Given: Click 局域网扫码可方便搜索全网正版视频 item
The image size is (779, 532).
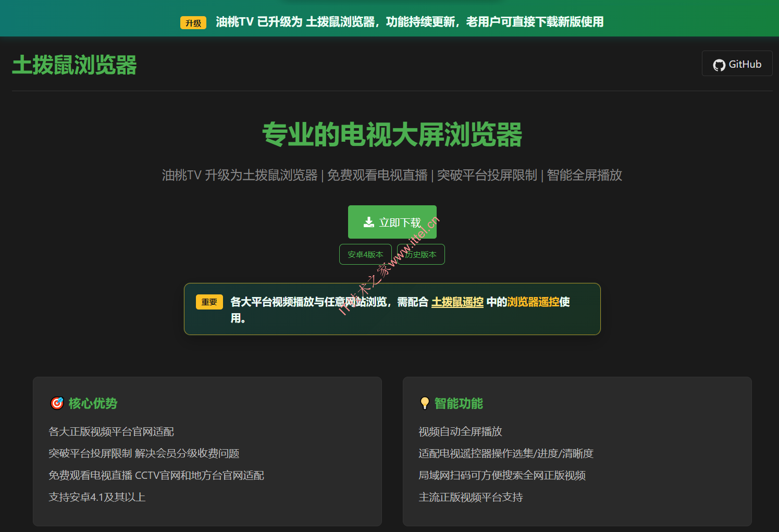Looking at the screenshot, I should [502, 475].
